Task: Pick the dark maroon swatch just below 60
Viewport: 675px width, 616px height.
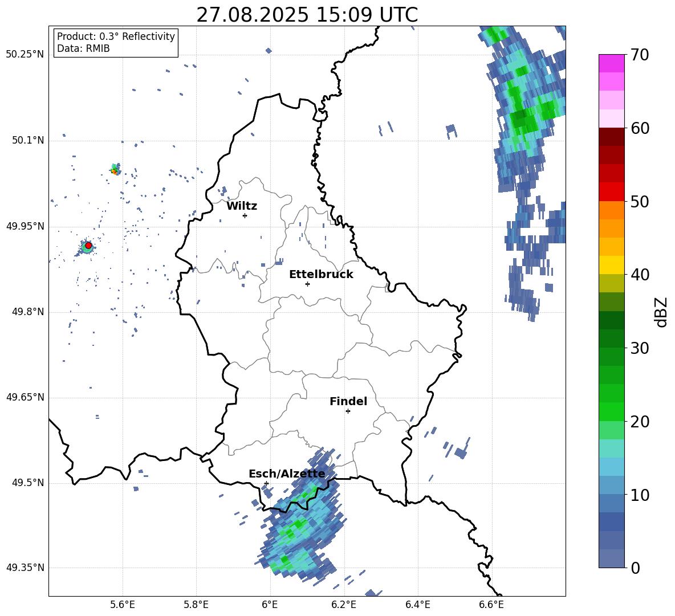Action: [x=611, y=137]
